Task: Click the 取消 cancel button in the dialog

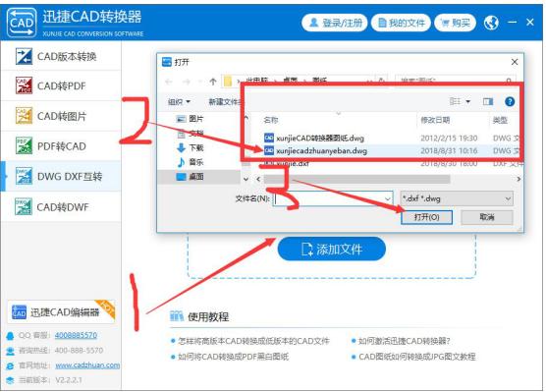Action: (487, 217)
